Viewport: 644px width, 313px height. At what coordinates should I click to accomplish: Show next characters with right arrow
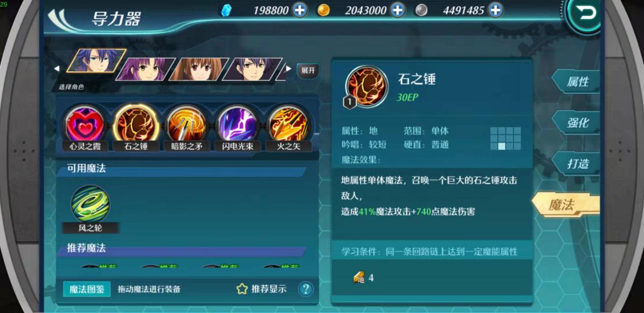click(x=289, y=69)
